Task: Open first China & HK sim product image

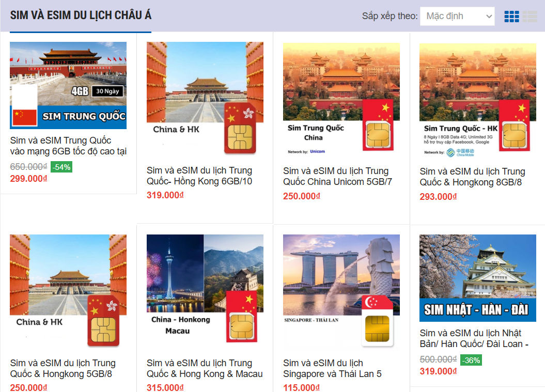Action: pos(205,98)
